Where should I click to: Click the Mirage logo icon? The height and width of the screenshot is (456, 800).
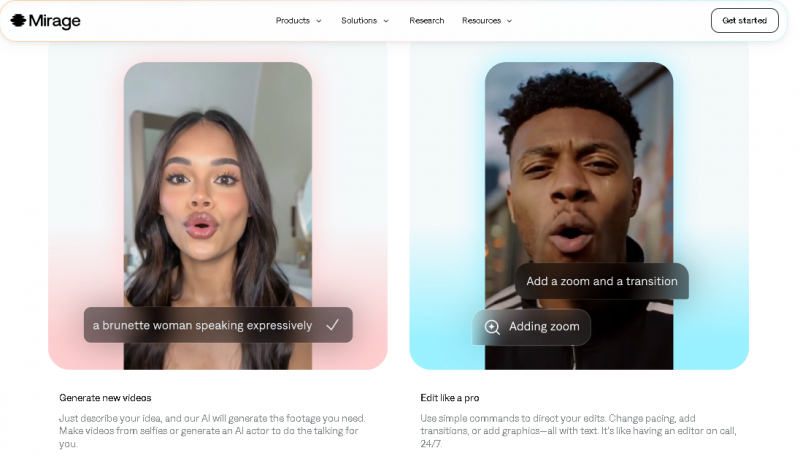[x=18, y=21]
